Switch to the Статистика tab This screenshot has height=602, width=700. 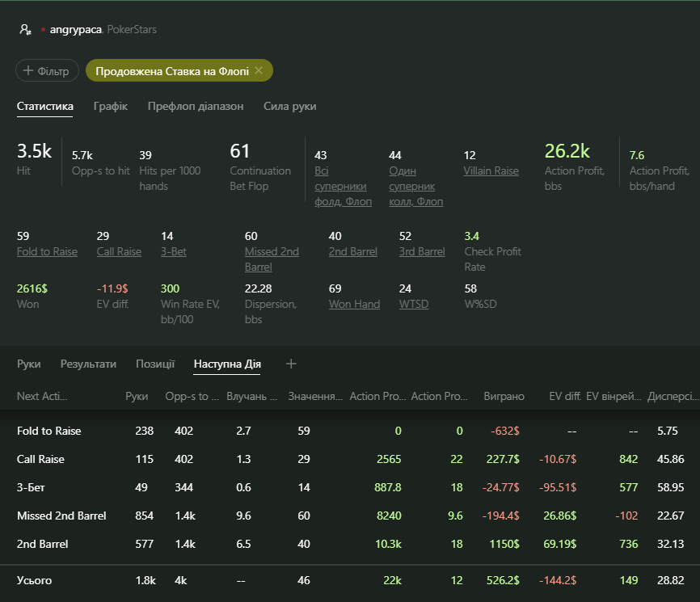point(45,106)
